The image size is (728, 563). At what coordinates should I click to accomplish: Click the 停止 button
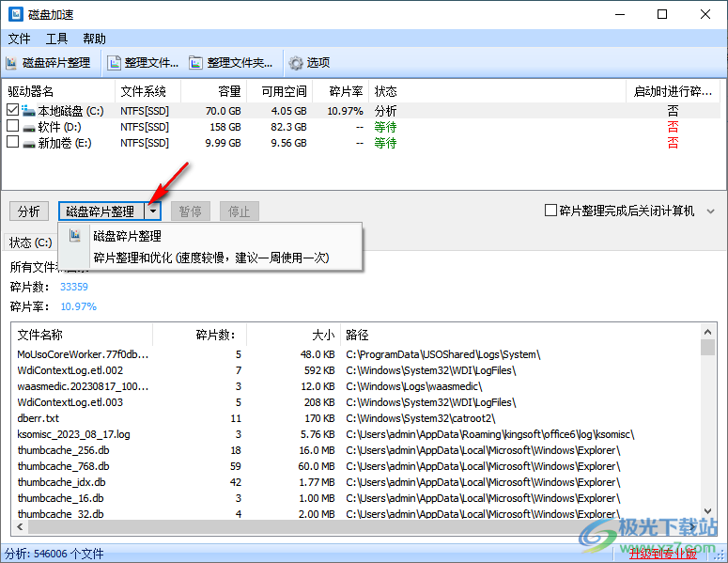pyautogui.click(x=240, y=211)
